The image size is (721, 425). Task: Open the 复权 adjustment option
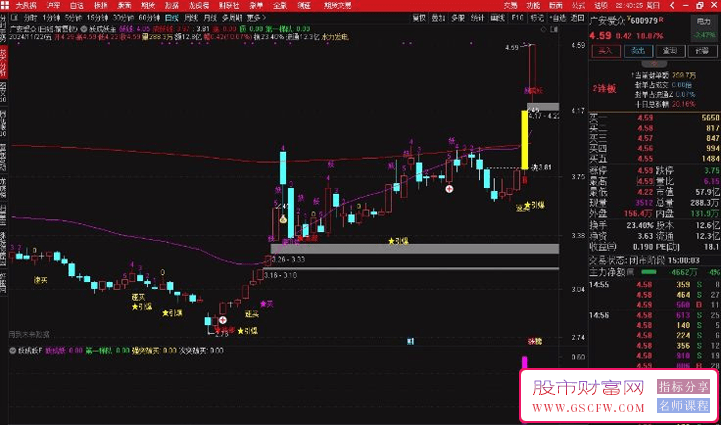[x=419, y=18]
